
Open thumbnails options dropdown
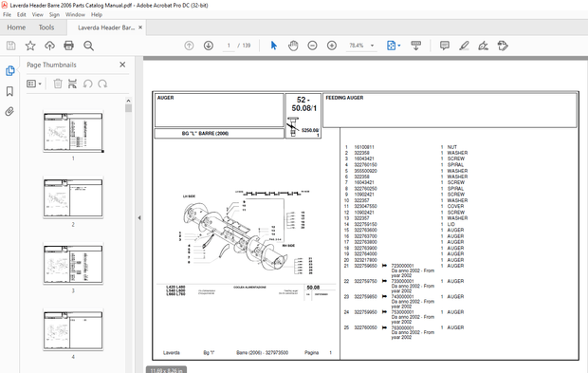pos(34,84)
